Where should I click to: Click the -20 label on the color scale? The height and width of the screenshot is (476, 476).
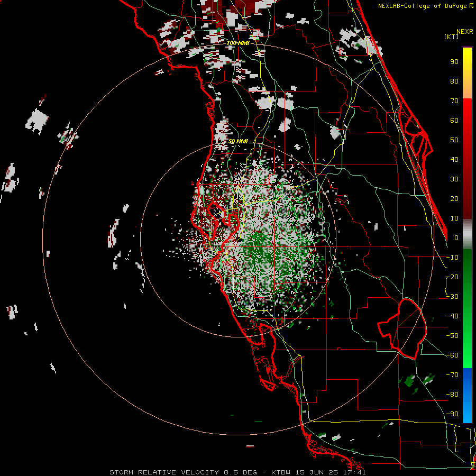(452, 277)
